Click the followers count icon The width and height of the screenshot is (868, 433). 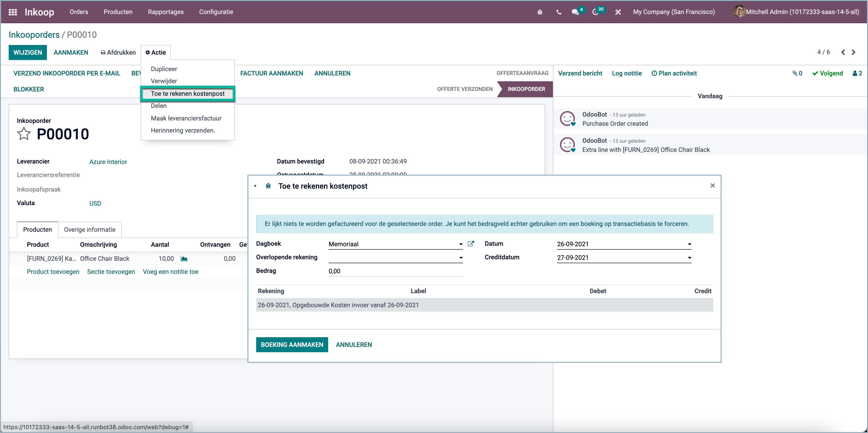coord(857,73)
